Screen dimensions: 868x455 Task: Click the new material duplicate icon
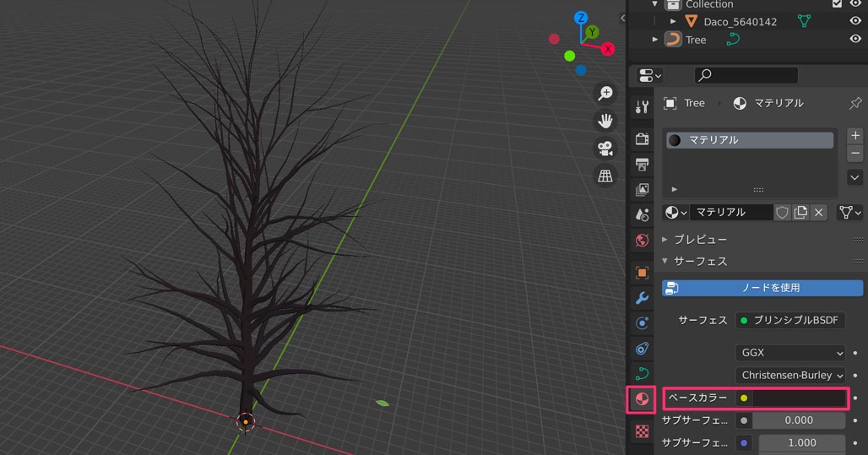coord(800,213)
